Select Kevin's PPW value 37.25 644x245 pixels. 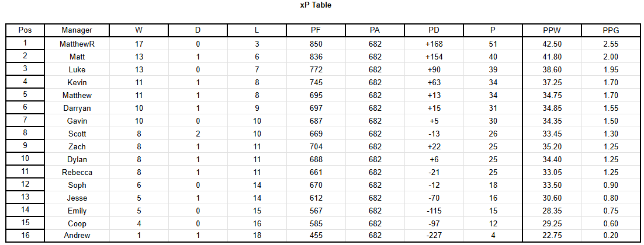point(552,82)
